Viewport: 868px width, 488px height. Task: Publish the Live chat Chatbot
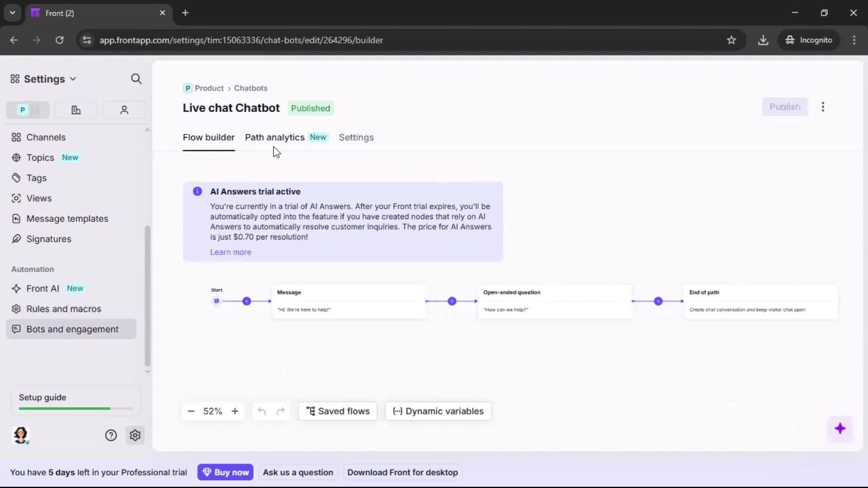click(x=785, y=107)
